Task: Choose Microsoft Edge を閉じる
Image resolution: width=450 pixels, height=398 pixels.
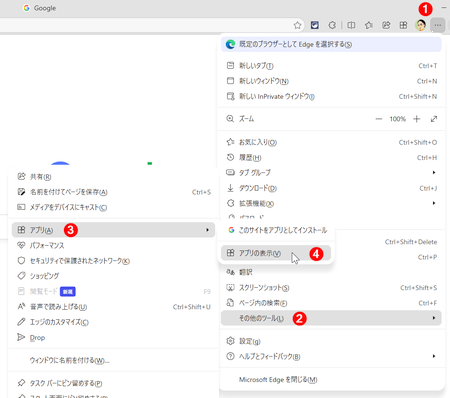Action: 331,380
